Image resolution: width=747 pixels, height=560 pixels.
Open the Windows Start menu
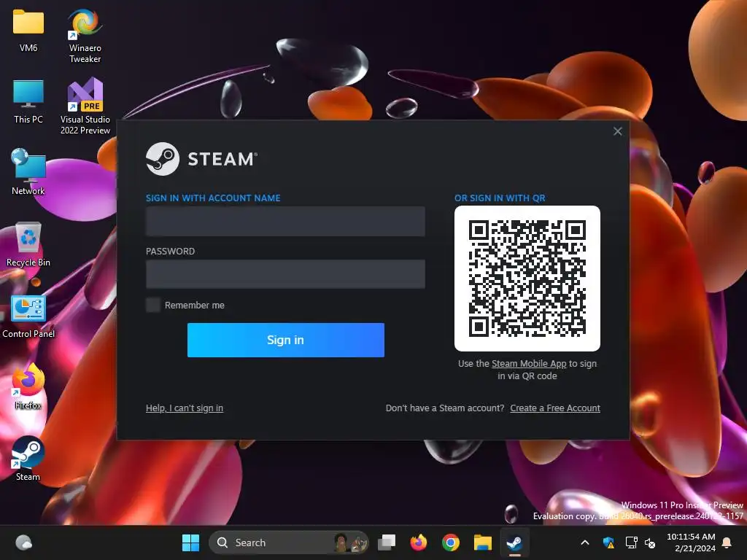[x=190, y=542]
